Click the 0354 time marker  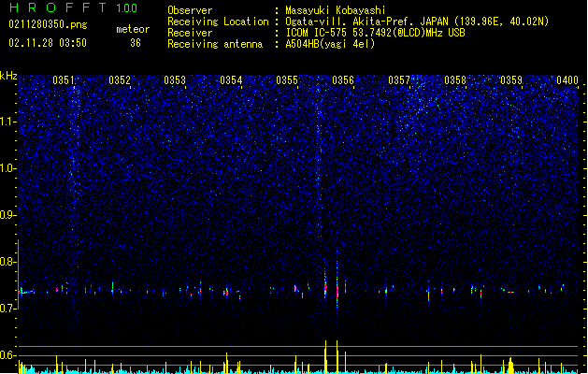click(231, 80)
